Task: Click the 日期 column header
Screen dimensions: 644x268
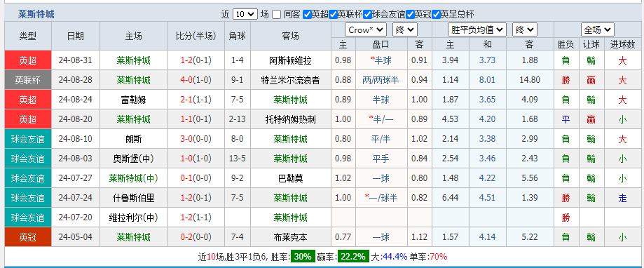Action: 76,36
